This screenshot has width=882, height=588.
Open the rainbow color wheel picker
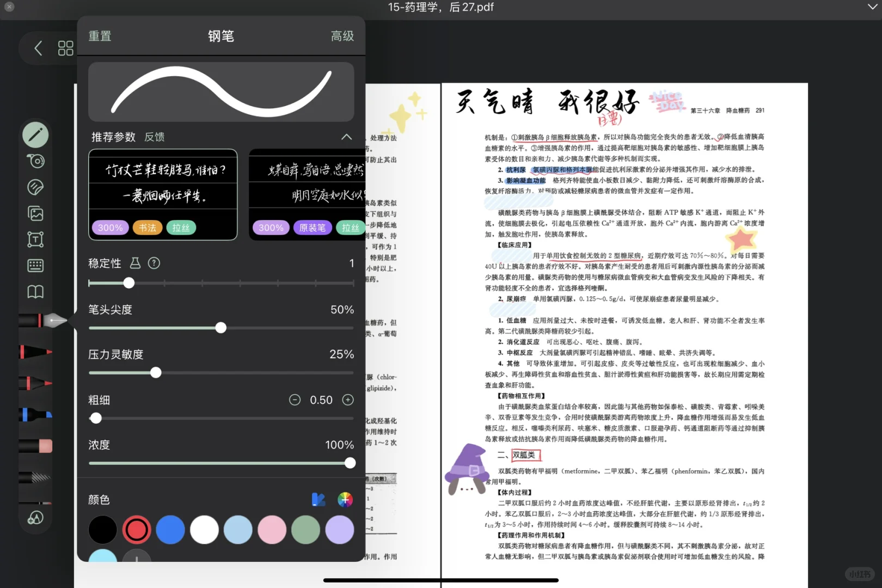345,499
